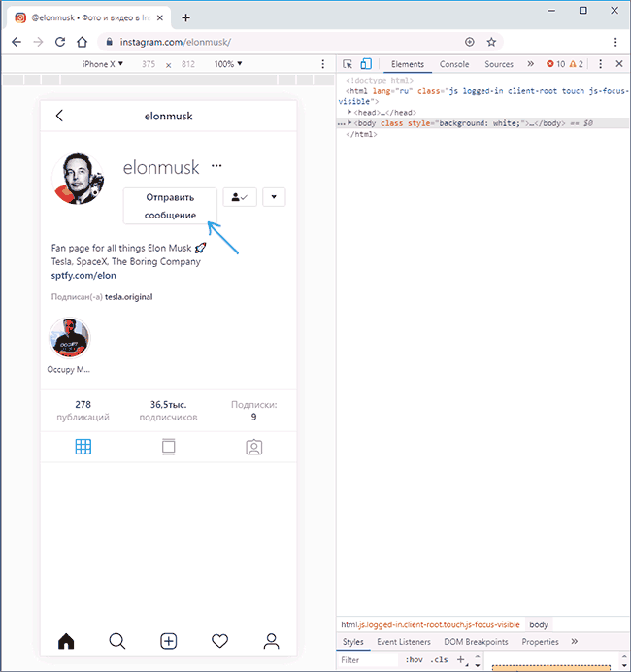This screenshot has width=631, height=672.
Task: Click the back arrow on profile header
Action: pyautogui.click(x=59, y=116)
